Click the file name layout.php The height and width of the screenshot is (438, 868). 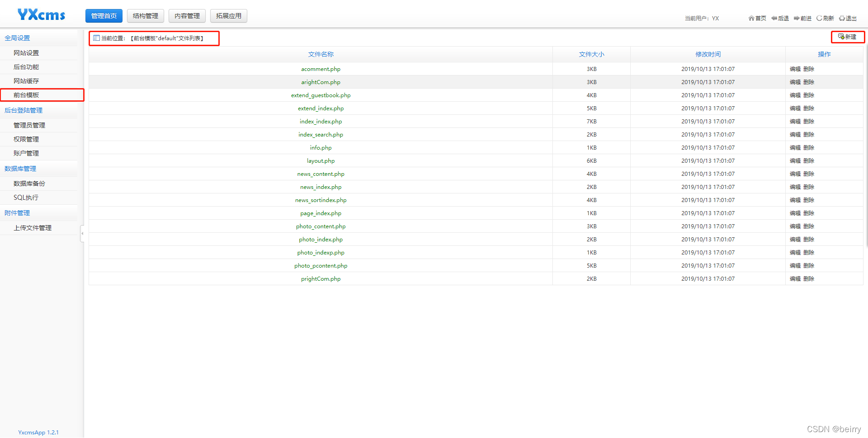(321, 161)
